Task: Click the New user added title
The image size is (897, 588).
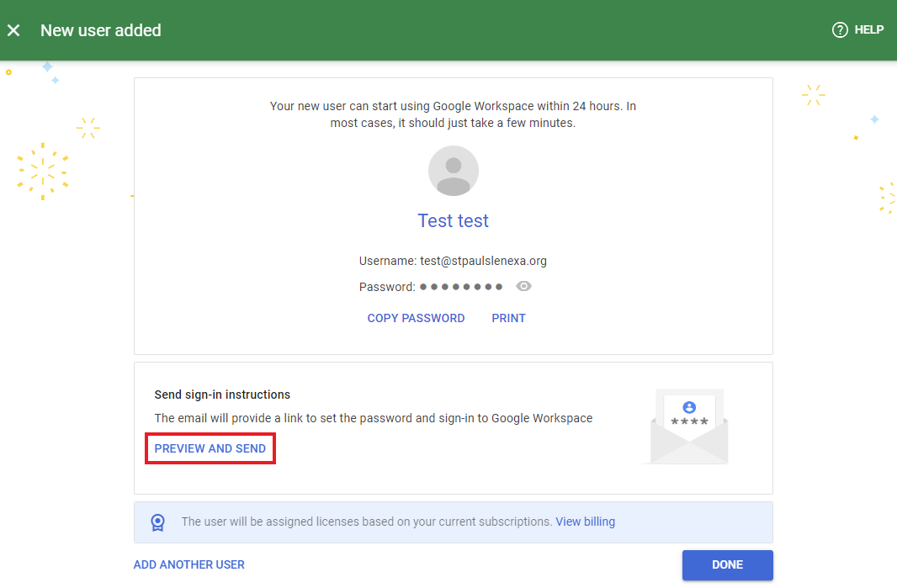Action: 101,30
